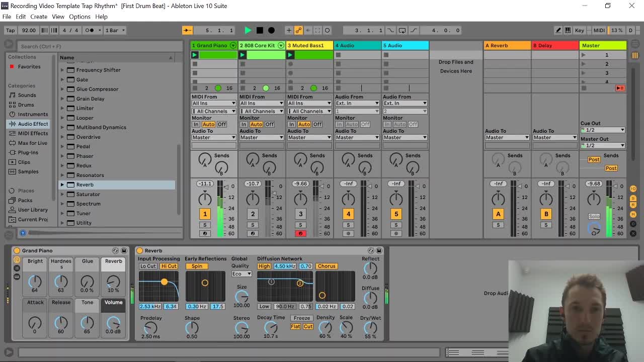Open 808 Core Kit All Channels dropdown

[262, 111]
